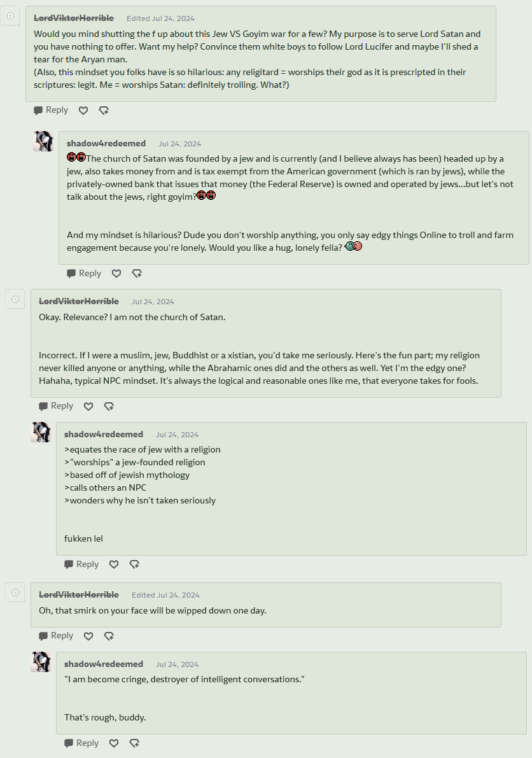Click Reply under the "Oh, that smirk" comment

click(56, 636)
